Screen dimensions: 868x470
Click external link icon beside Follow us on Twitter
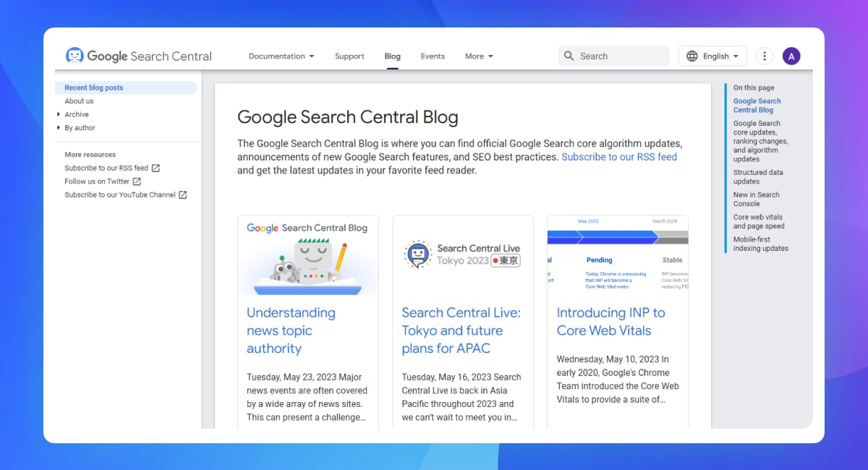(x=137, y=181)
